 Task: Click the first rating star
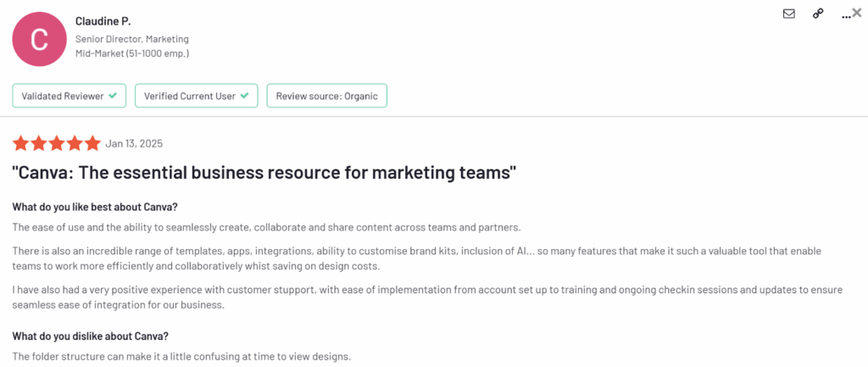20,143
